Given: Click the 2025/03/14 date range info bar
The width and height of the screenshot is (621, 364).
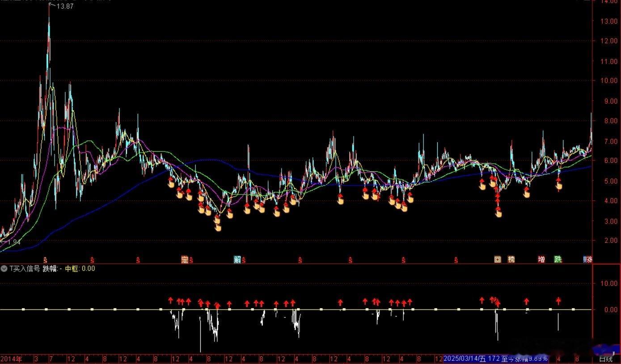Looking at the screenshot, I should click(x=496, y=359).
